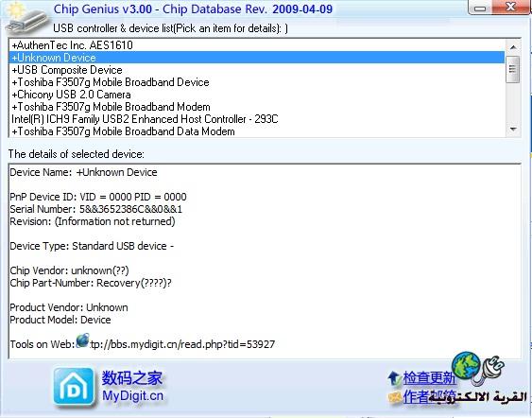Open the MyDigit house logo icon
The height and width of the screenshot is (418, 532).
(74, 387)
